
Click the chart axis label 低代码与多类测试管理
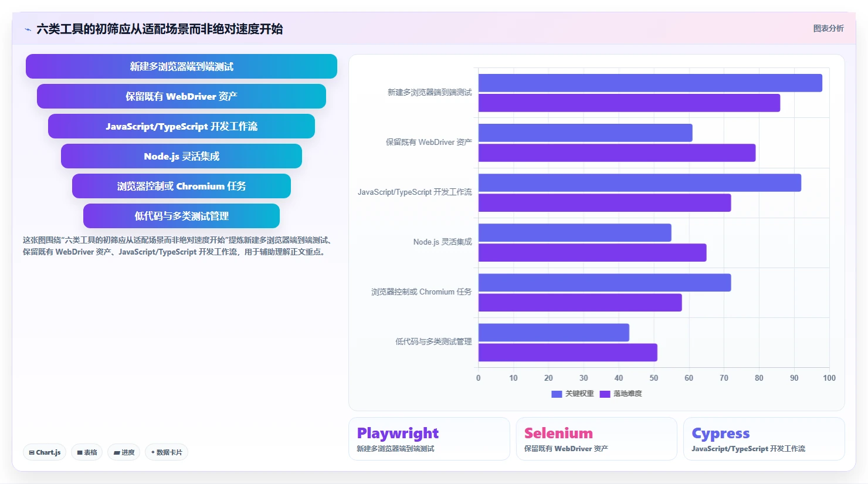pos(433,341)
